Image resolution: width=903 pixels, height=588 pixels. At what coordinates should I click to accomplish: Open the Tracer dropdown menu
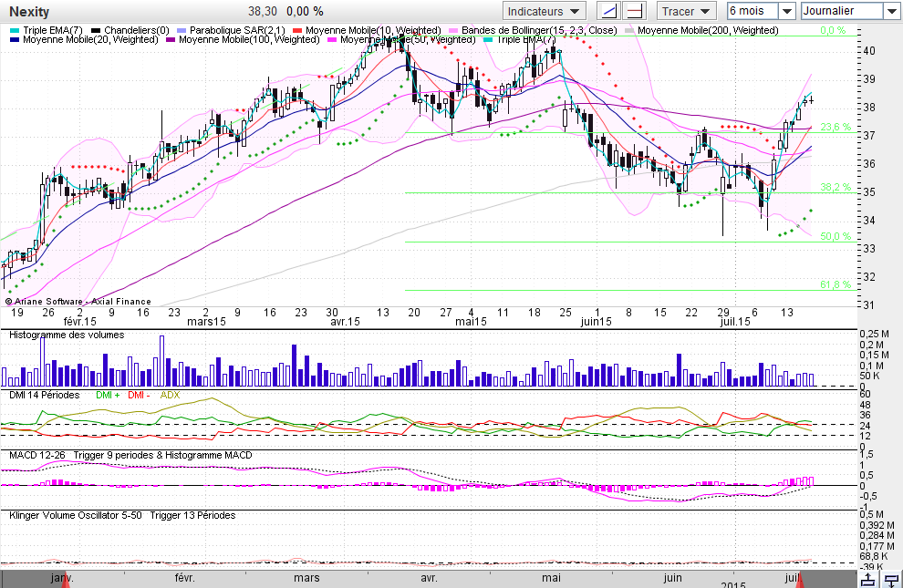pos(686,11)
